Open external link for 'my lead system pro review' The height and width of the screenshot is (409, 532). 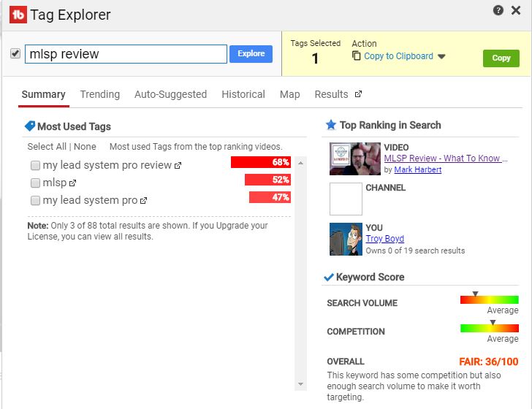tap(178, 166)
